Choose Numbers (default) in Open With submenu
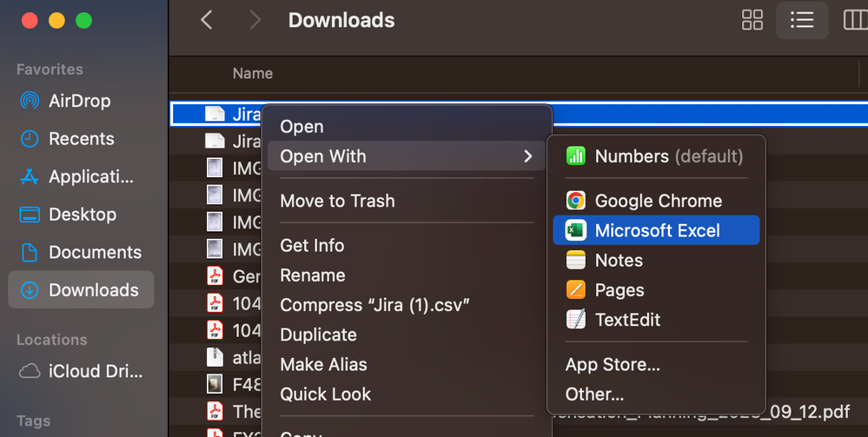The height and width of the screenshot is (437, 868). (656, 156)
